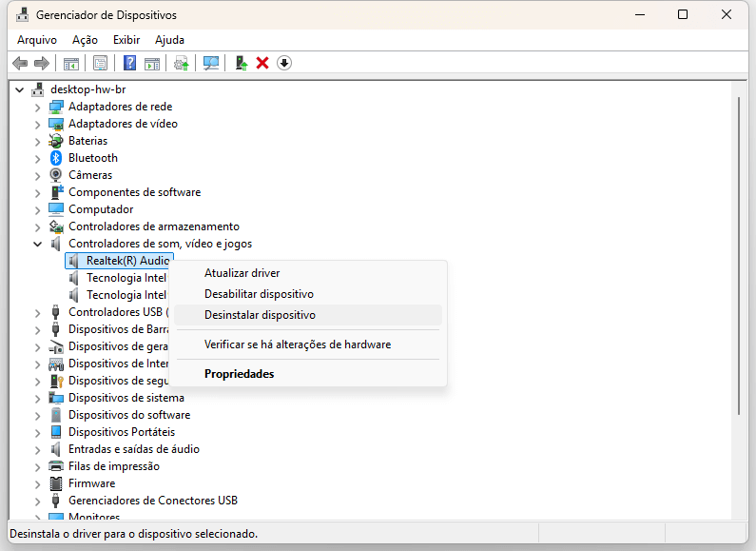
Task: Expand the Adaptadores de rede category
Action: (38, 107)
